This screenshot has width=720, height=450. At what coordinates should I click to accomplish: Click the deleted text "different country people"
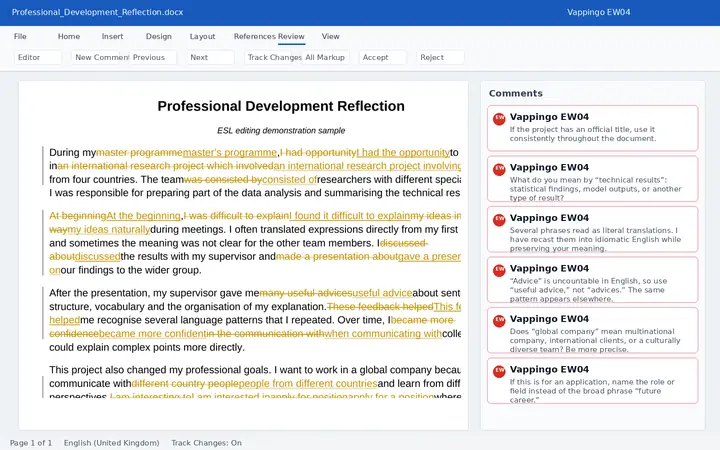click(x=185, y=383)
